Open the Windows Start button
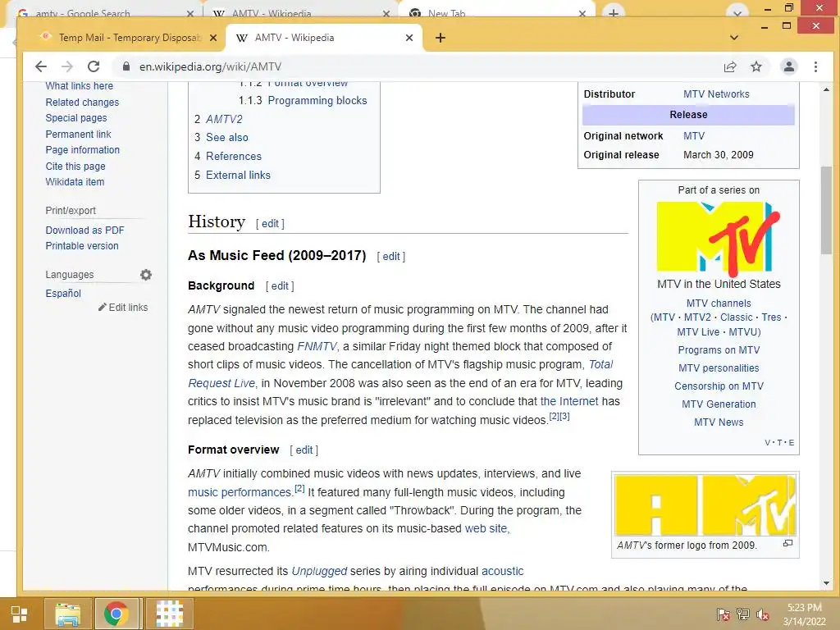Viewport: 840px width, 630px height. coord(20,614)
